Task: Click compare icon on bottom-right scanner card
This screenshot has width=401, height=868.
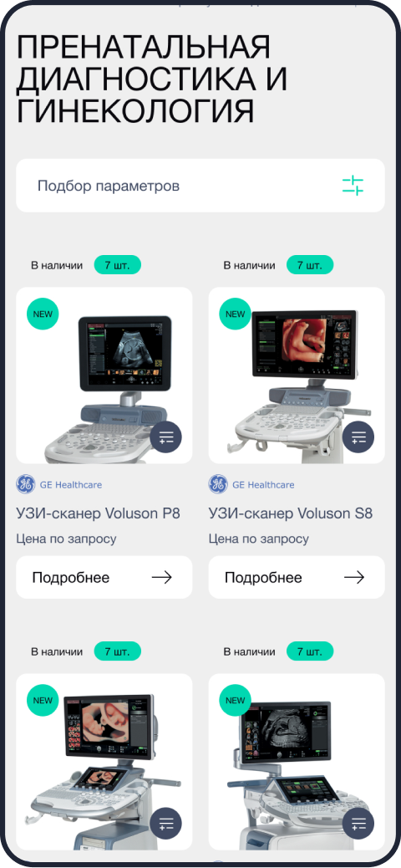Action: coord(358,823)
